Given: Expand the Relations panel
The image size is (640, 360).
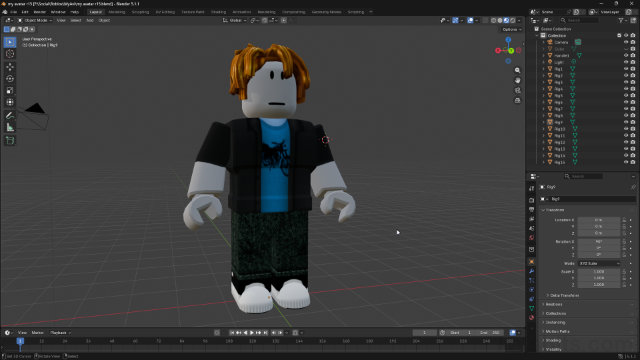Looking at the screenshot, I should 554,304.
